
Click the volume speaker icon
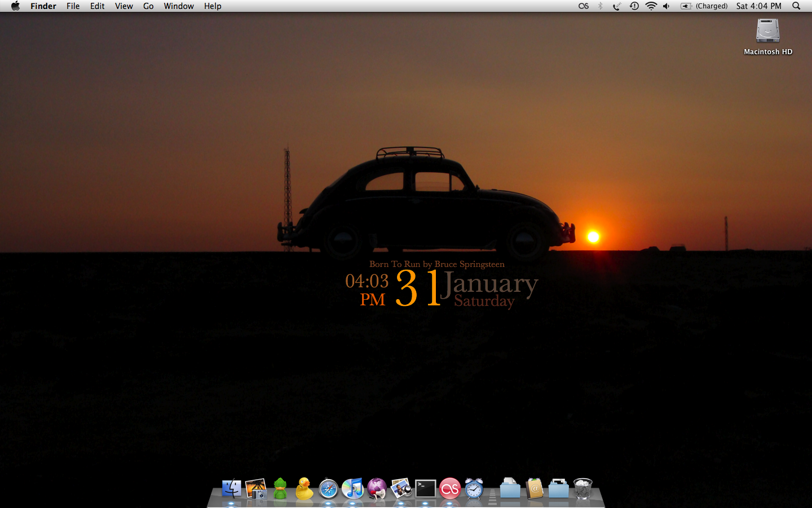point(667,6)
